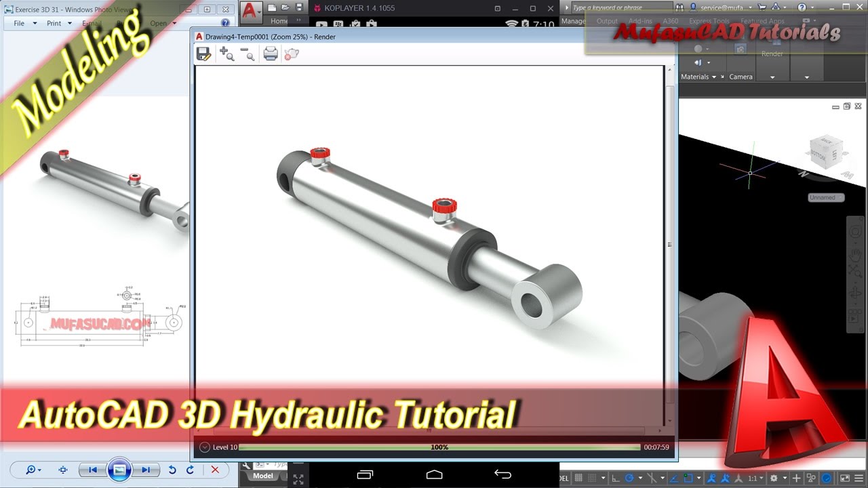Select AutoCAD Home ribbon tab
This screenshot has width=868, height=488.
pos(279,21)
